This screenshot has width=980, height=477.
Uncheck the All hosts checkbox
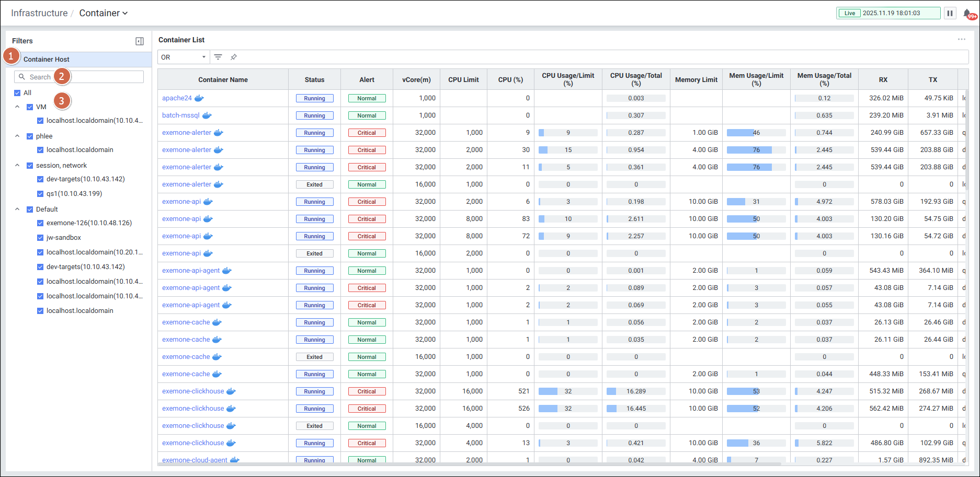17,93
